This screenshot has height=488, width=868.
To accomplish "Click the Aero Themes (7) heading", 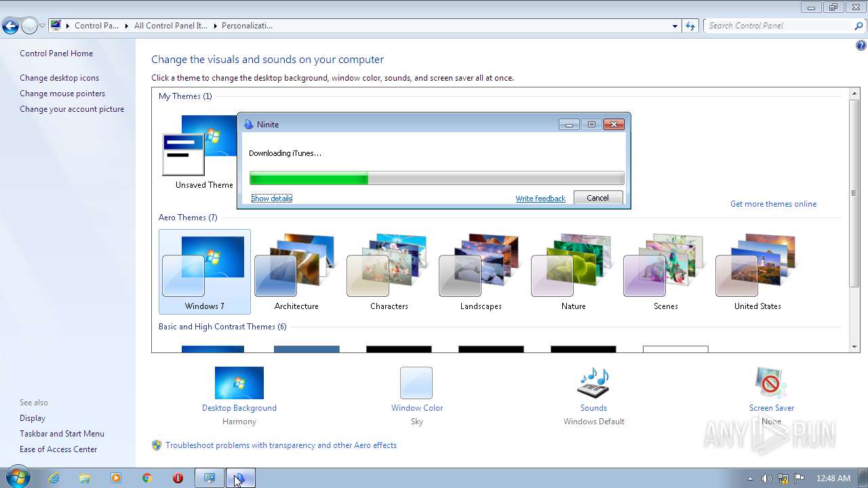I will coord(188,218).
